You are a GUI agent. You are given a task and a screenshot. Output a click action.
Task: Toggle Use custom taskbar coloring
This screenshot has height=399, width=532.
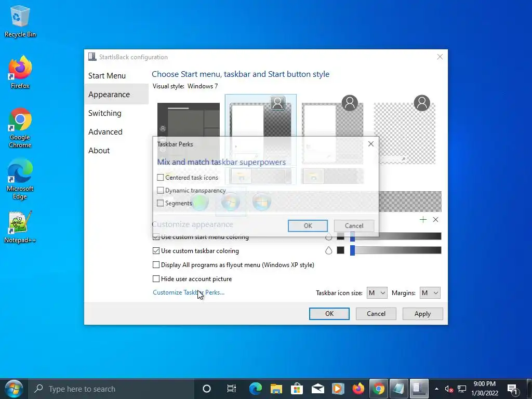pyautogui.click(x=156, y=251)
